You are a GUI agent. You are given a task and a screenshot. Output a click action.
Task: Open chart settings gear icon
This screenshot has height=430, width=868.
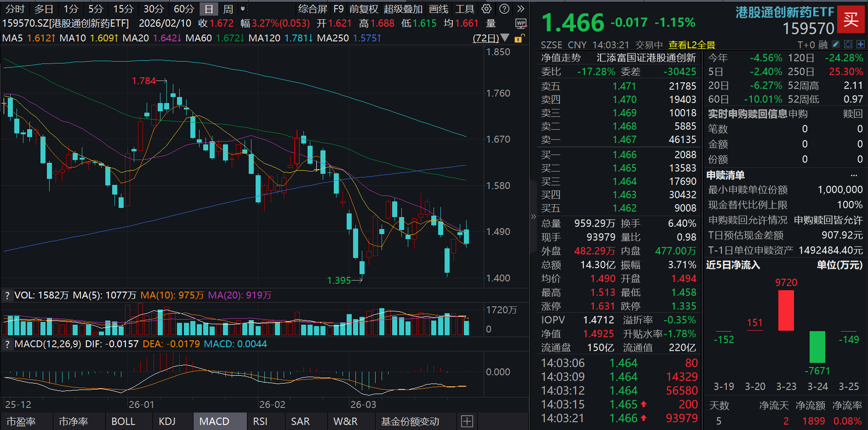coord(486,9)
